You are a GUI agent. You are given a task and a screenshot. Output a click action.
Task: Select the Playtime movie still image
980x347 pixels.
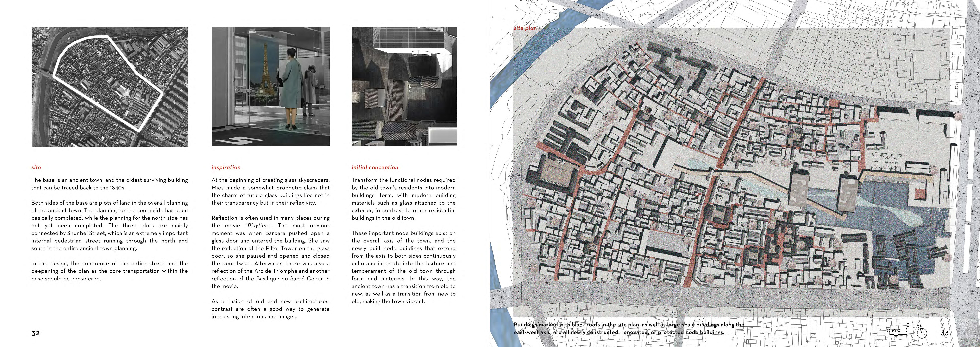tap(270, 86)
